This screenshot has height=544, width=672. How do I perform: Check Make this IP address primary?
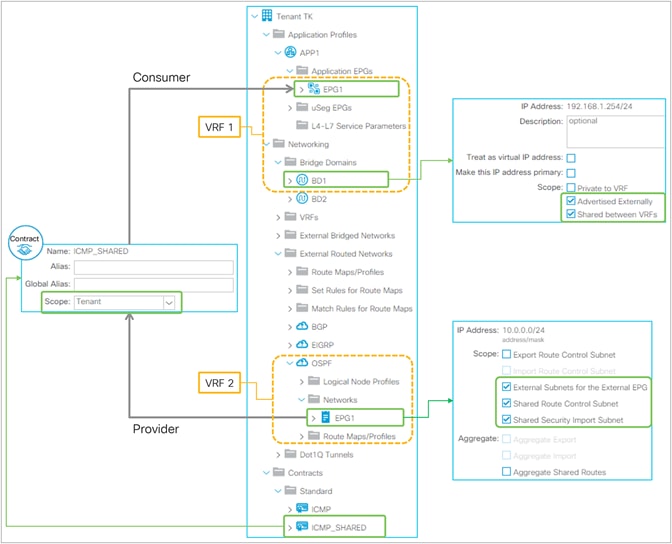point(571,173)
